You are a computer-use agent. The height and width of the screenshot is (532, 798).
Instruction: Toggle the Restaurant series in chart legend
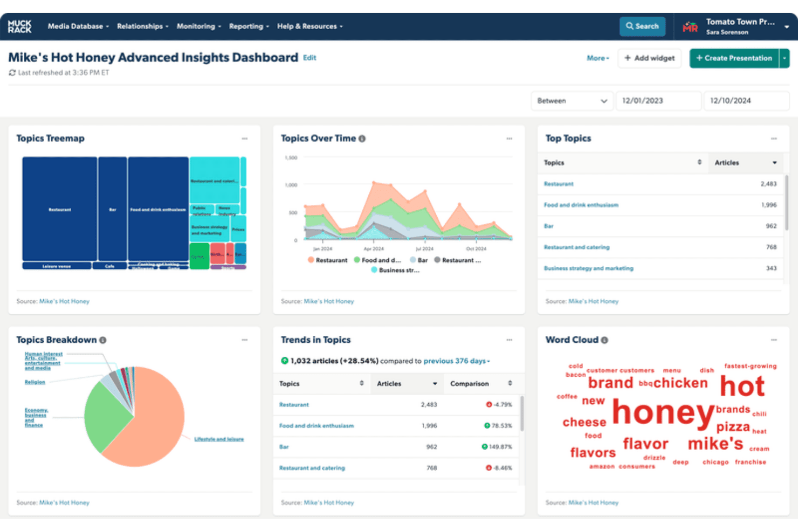tap(328, 260)
